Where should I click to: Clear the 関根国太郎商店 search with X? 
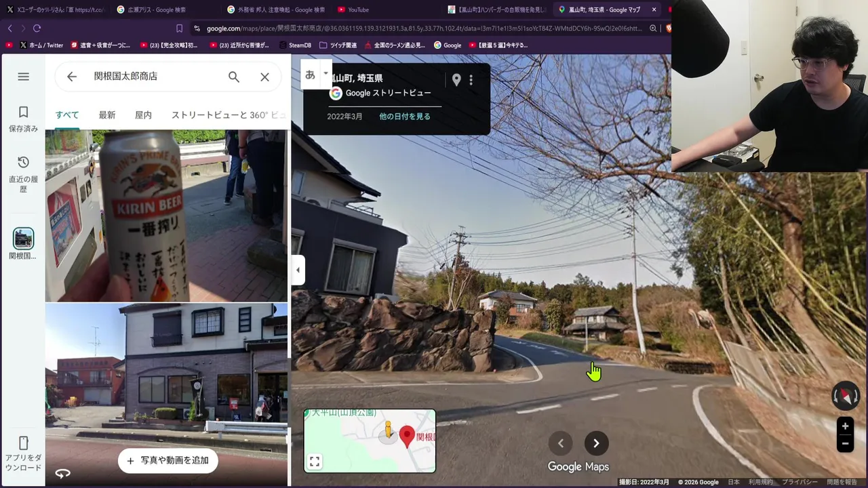[264, 77]
